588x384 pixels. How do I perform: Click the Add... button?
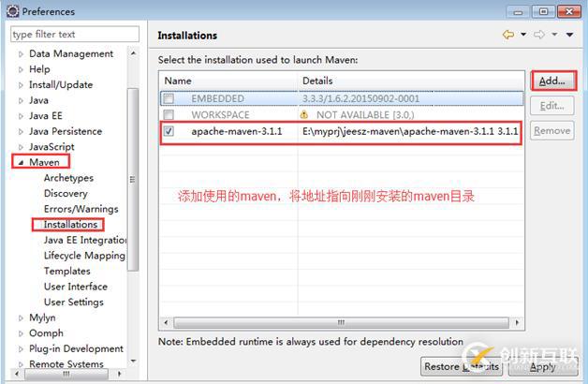pos(553,81)
